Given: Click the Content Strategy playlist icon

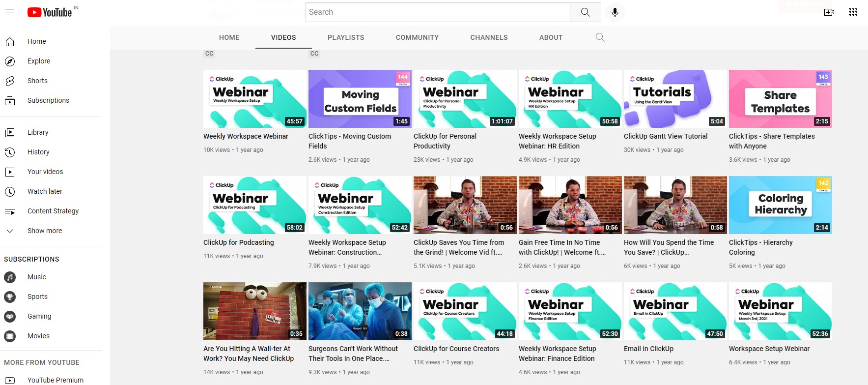Looking at the screenshot, I should coord(10,211).
